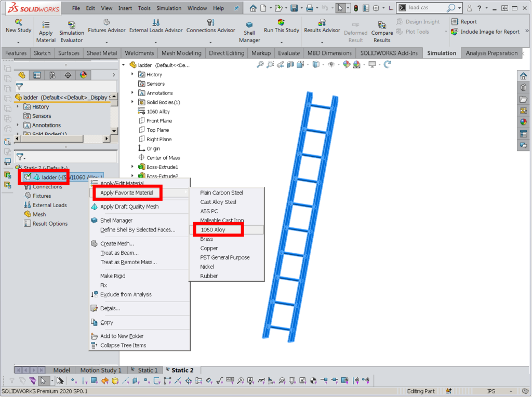Click the SOLIDWORKS Resources home tab

coord(524,76)
